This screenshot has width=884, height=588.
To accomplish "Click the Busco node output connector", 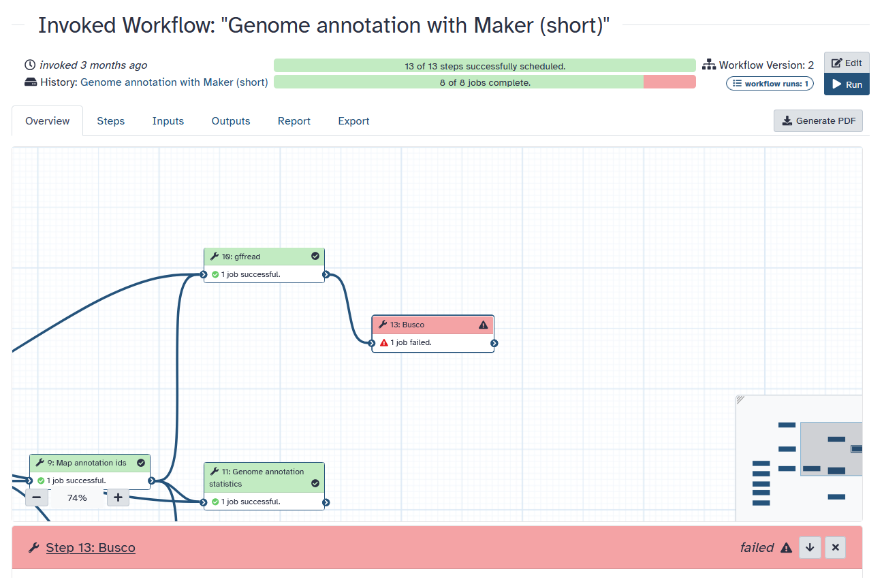I will [494, 343].
